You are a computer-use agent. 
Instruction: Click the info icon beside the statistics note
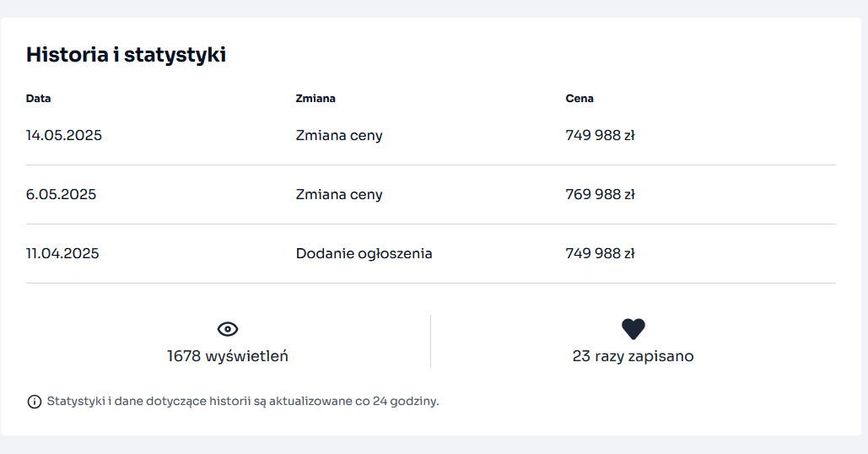[35, 402]
